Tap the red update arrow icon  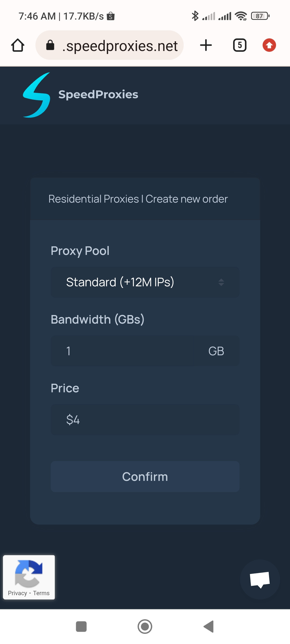[269, 45]
